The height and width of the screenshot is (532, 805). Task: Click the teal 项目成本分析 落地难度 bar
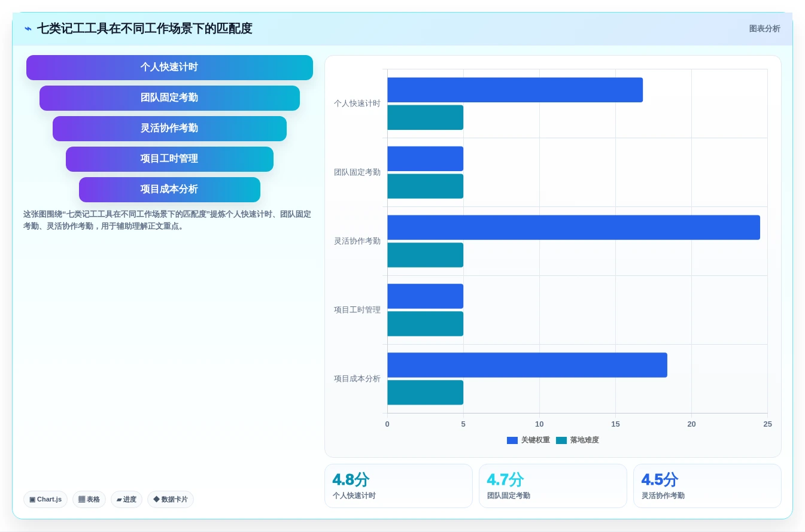[425, 393]
